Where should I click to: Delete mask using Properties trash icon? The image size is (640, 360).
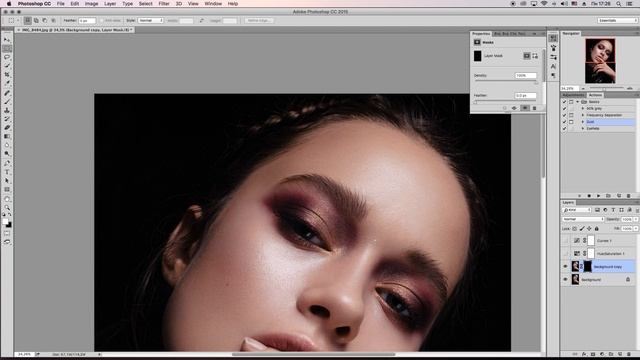(x=534, y=108)
